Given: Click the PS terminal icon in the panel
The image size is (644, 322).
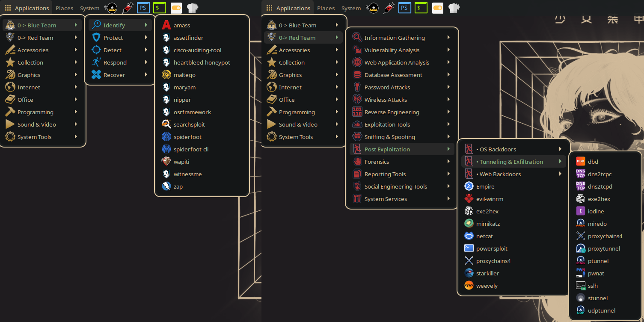Looking at the screenshot, I should [x=143, y=7].
